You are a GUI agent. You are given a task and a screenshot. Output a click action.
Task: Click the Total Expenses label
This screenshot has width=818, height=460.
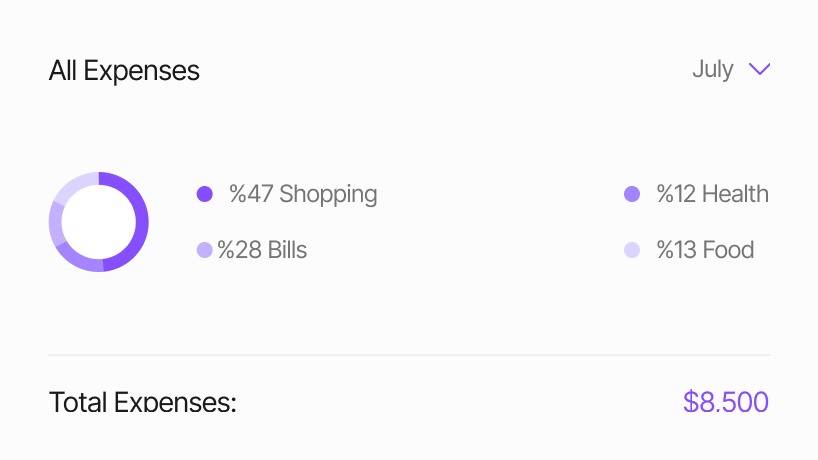[x=142, y=402]
